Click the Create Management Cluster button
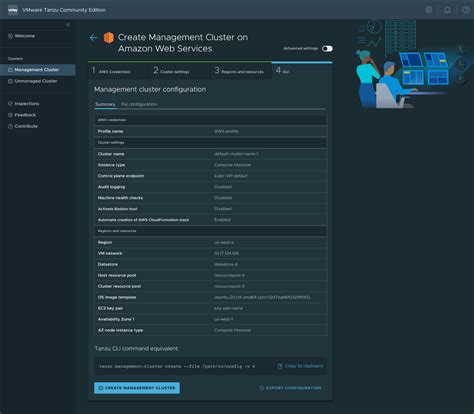This screenshot has height=414, width=474. click(137, 388)
